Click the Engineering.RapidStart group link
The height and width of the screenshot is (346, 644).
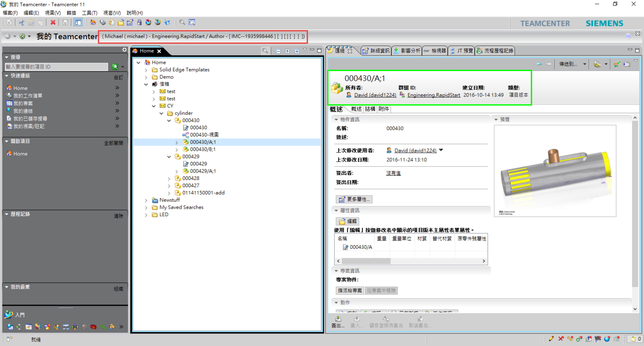[434, 95]
